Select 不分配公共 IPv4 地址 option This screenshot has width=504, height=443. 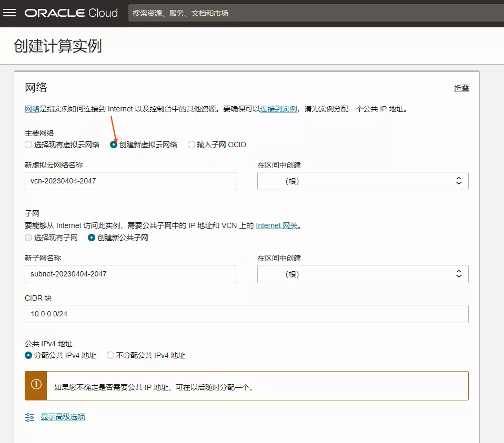(110, 355)
